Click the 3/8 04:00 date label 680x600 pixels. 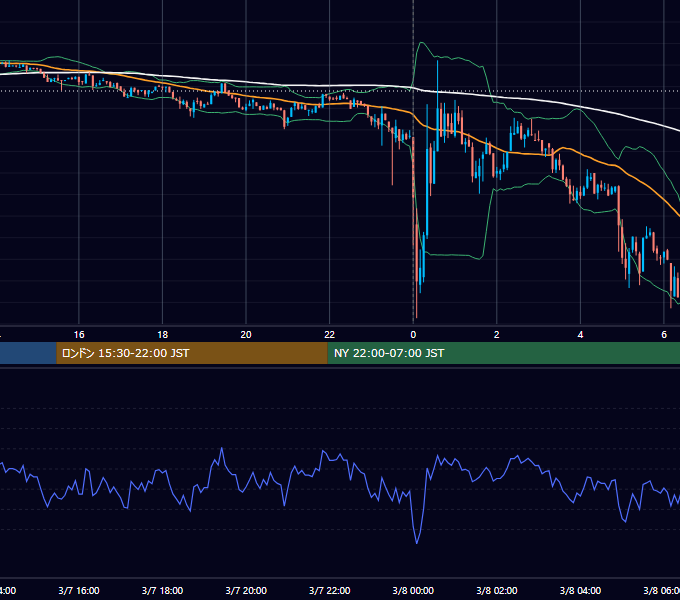[x=580, y=590]
